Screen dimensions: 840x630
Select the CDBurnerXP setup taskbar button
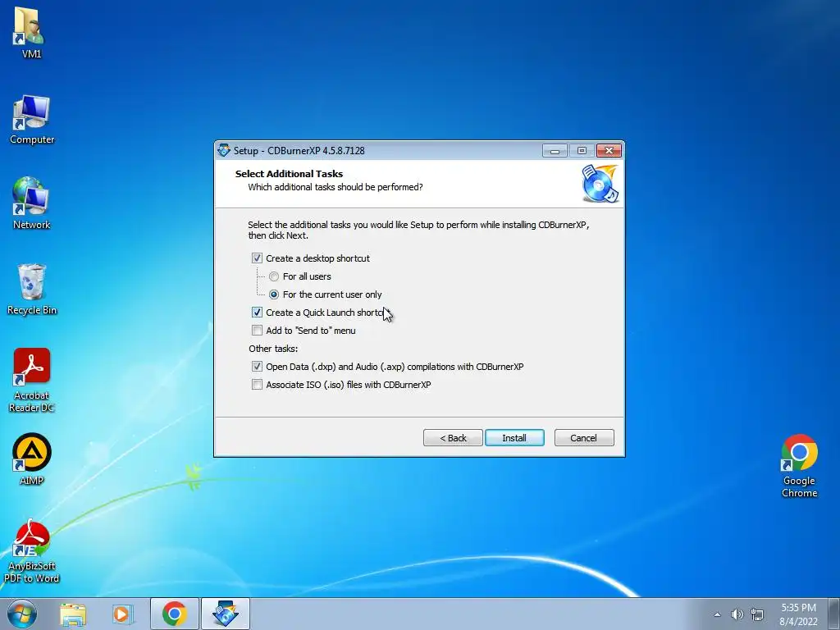click(226, 614)
